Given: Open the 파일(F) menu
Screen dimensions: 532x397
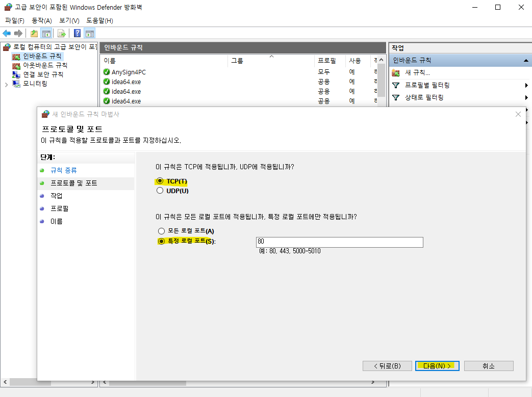Looking at the screenshot, I should (15, 21).
